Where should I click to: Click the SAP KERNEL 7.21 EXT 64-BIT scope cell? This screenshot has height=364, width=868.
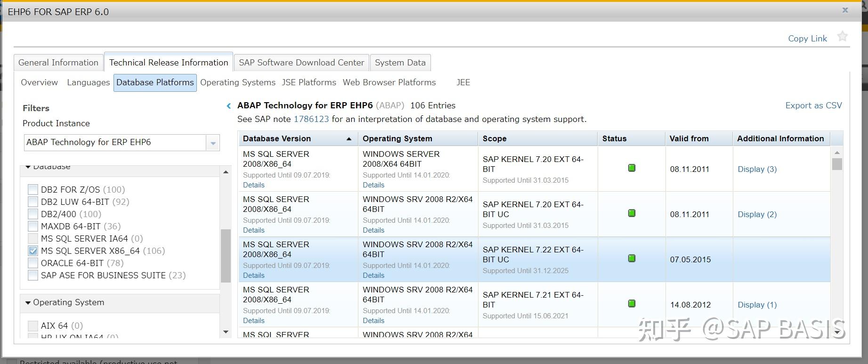538,305
